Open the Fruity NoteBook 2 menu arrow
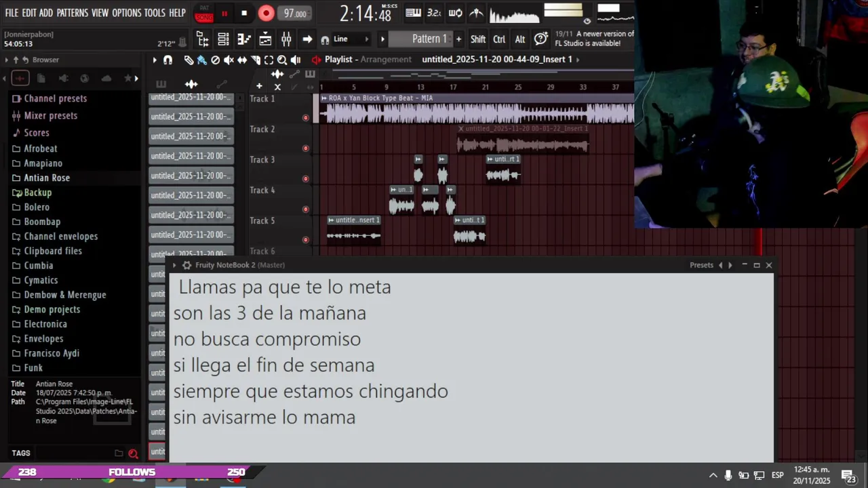The height and width of the screenshot is (488, 868). point(174,265)
